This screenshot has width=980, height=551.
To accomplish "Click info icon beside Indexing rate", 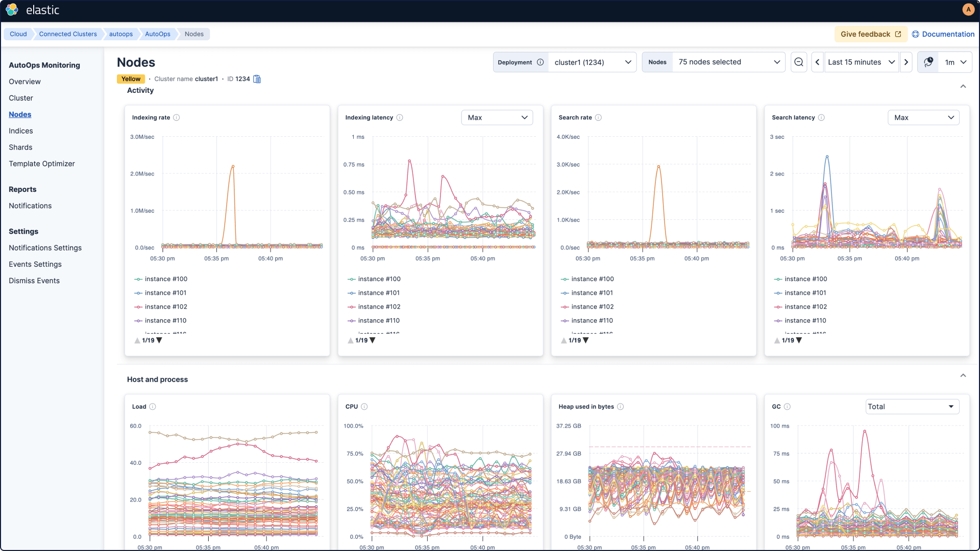I will [x=177, y=117].
